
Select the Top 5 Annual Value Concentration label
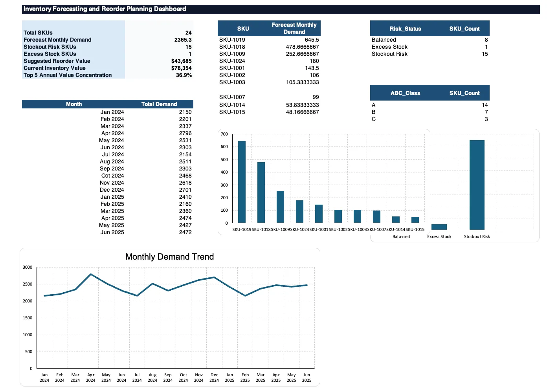click(x=68, y=75)
